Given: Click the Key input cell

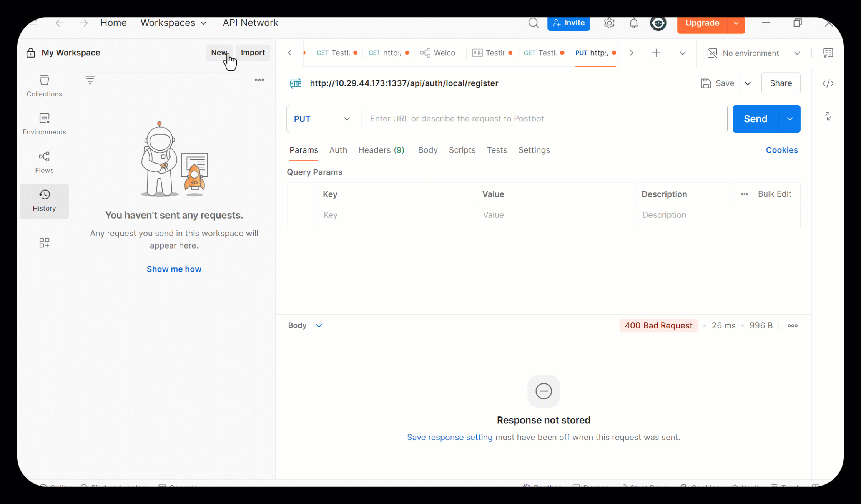Looking at the screenshot, I should click(x=397, y=215).
